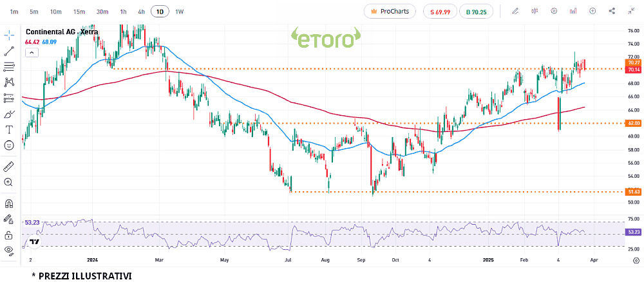The image size is (644, 282).
Task: Select the brush drawing tool
Action: pos(9,114)
